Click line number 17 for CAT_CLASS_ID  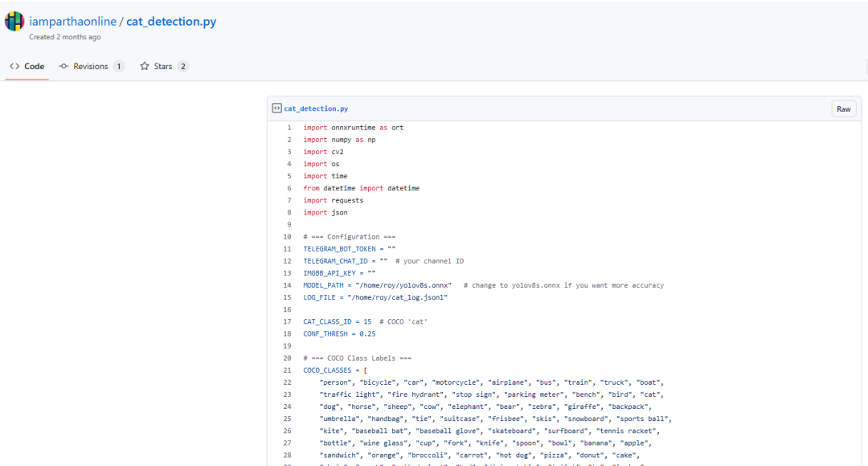pyautogui.click(x=287, y=321)
